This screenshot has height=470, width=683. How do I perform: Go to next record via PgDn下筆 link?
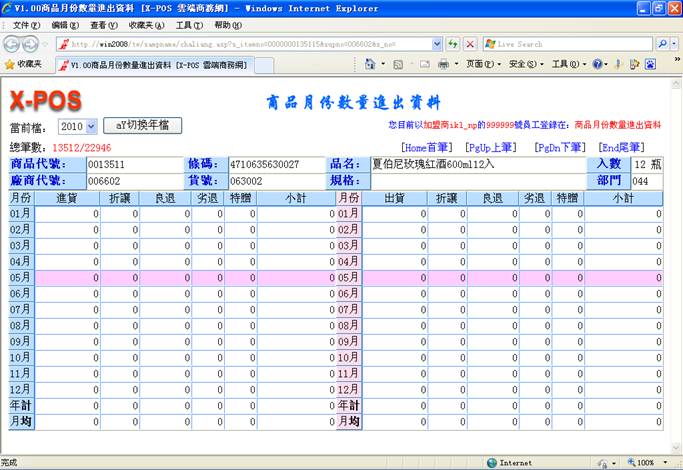(560, 147)
